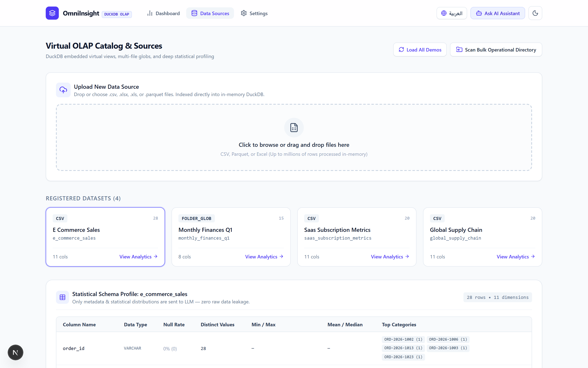Image resolution: width=588 pixels, height=368 pixels.
Task: Open View Analytics for Saas Subscription Metrics
Action: [x=390, y=257]
